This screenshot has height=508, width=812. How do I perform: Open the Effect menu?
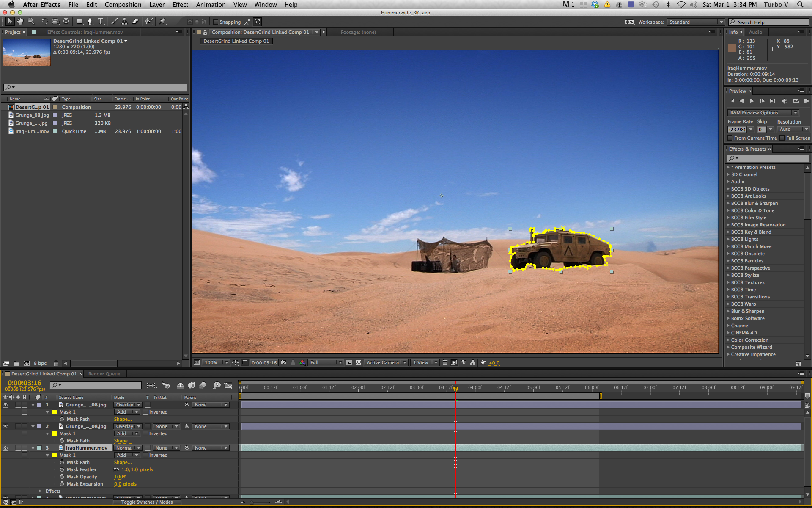coord(180,5)
